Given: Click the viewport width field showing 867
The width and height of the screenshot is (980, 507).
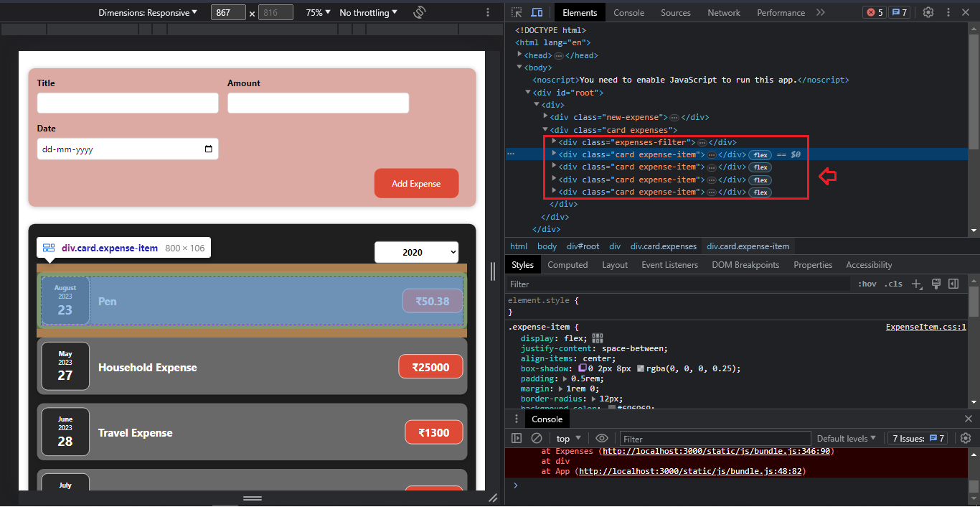Looking at the screenshot, I should [x=229, y=12].
